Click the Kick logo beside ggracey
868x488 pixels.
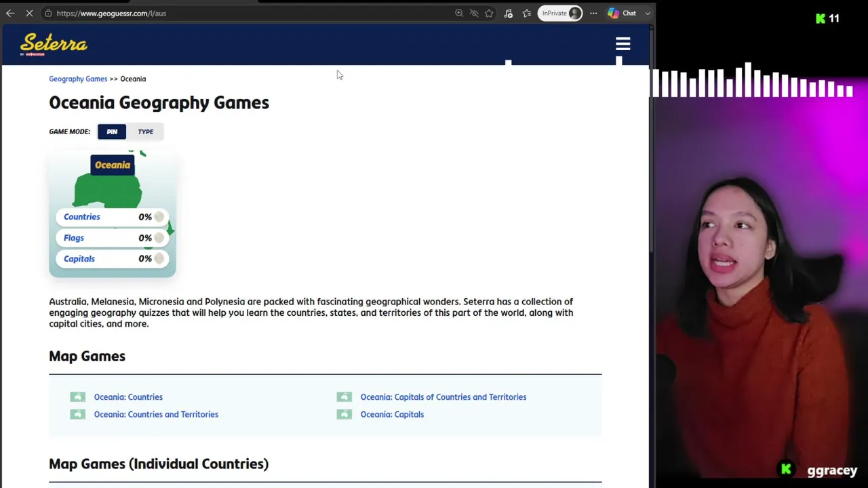786,469
